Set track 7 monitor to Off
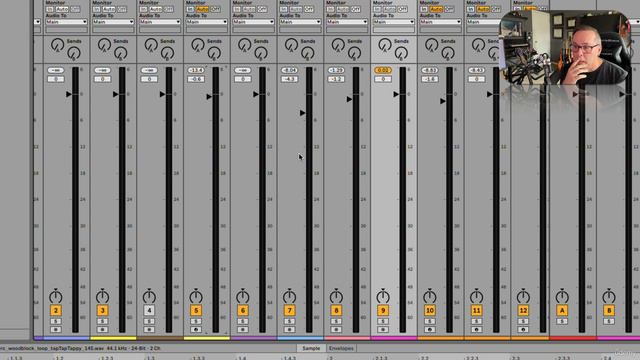Screen dimensions: 640x360 309,9
